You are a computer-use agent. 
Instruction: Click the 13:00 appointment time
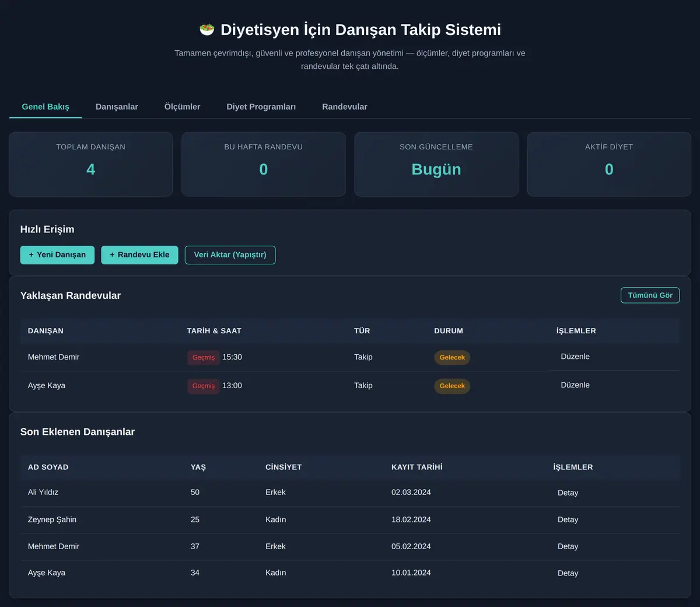click(232, 386)
